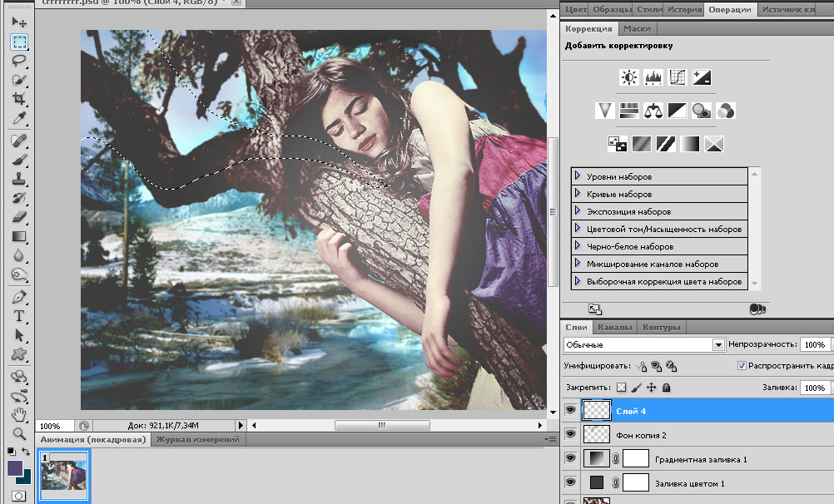Expand Микширование каналов наборов presets
The image size is (834, 504).
click(578, 264)
